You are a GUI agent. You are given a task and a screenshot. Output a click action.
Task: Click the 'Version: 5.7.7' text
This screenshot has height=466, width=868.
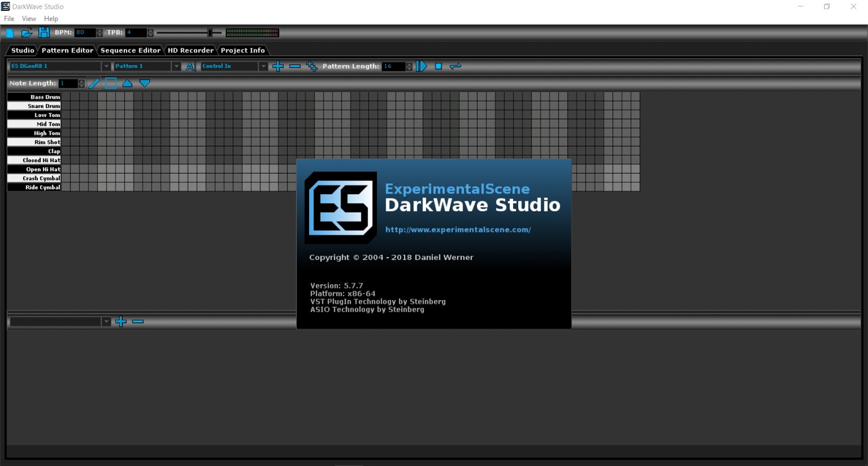pos(336,285)
